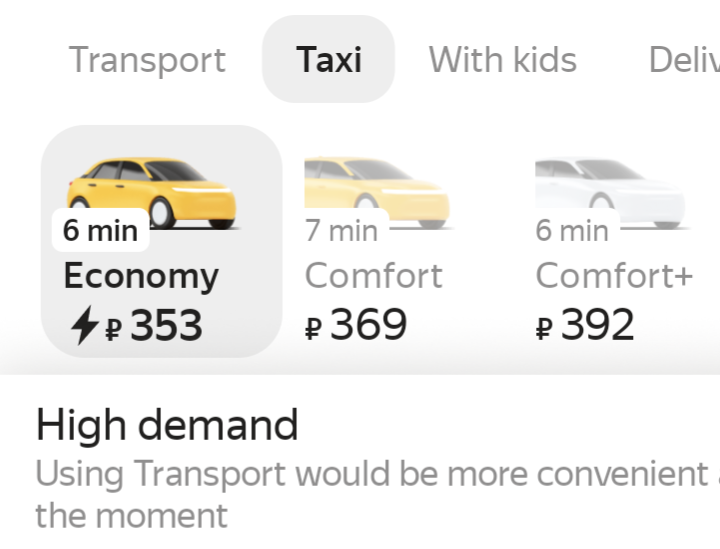Tap the ruble symbol beside 392
The image size is (720, 549).
point(545,328)
